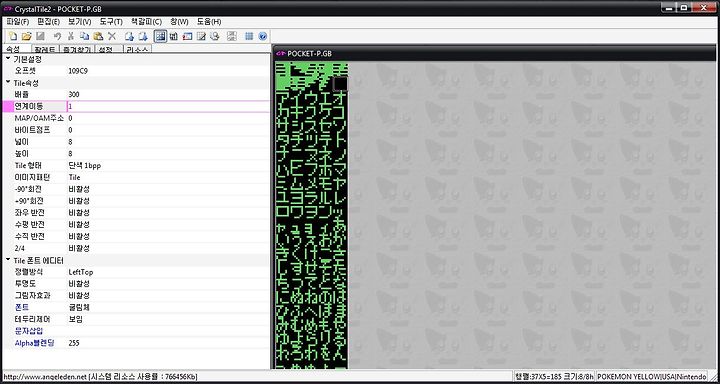Click the New file toolbar icon
This screenshot has width=720, height=384.
click(x=13, y=36)
